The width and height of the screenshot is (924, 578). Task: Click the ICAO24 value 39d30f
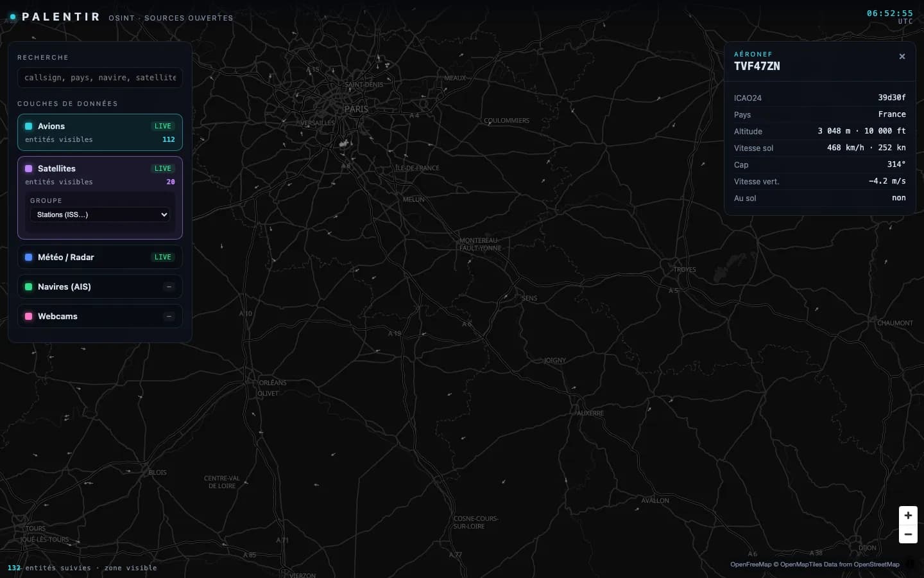pos(892,98)
